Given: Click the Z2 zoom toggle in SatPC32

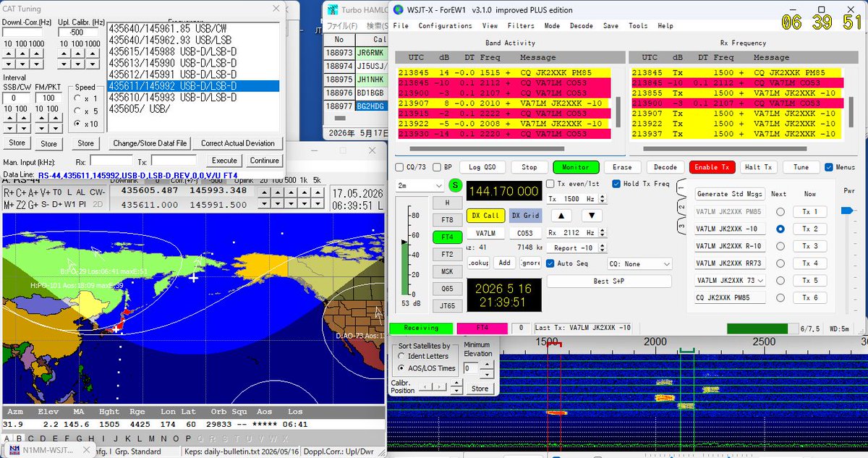Looking at the screenshot, I should pyautogui.click(x=21, y=205).
